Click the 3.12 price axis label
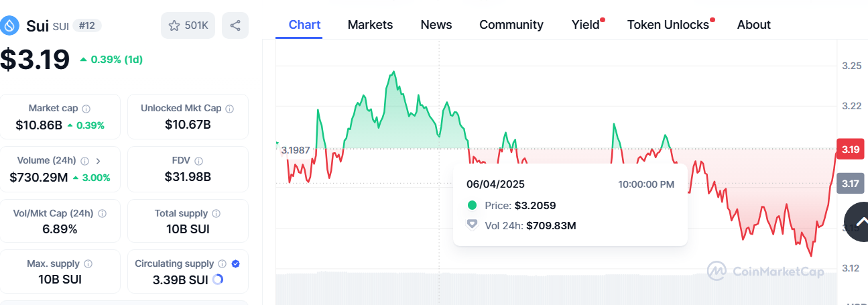Viewport: 868px width, 305px height. pyautogui.click(x=851, y=268)
